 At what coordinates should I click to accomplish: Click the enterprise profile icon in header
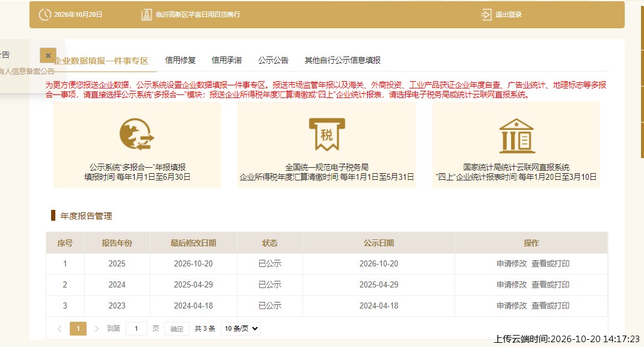pos(147,15)
